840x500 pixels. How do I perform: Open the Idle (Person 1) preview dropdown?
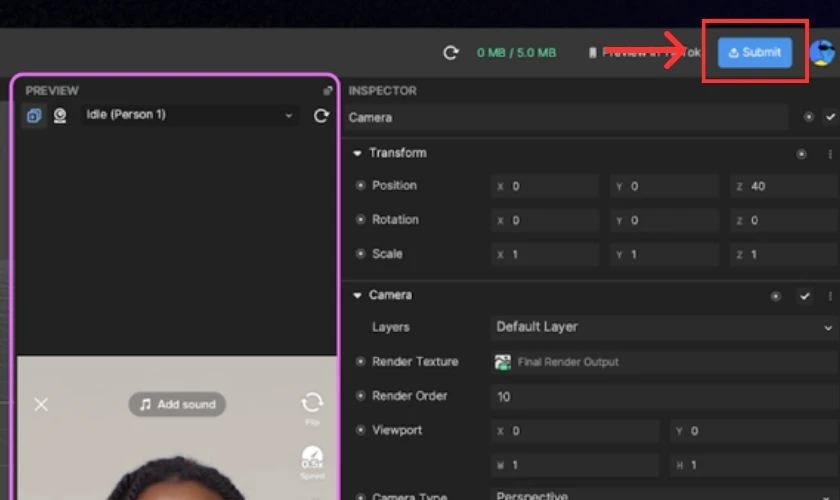coord(190,115)
